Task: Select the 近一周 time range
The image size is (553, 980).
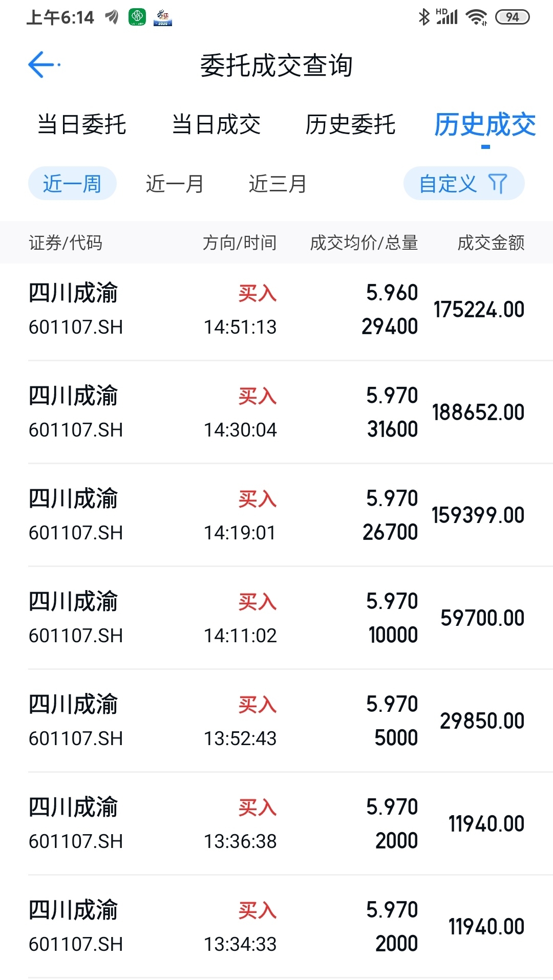Action: [72, 183]
